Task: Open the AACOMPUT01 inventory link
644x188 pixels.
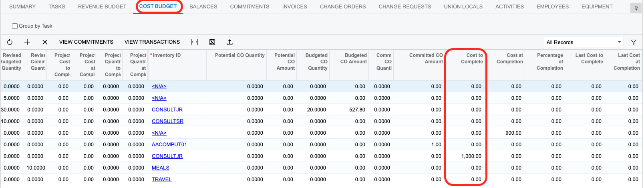Action: coord(169,145)
